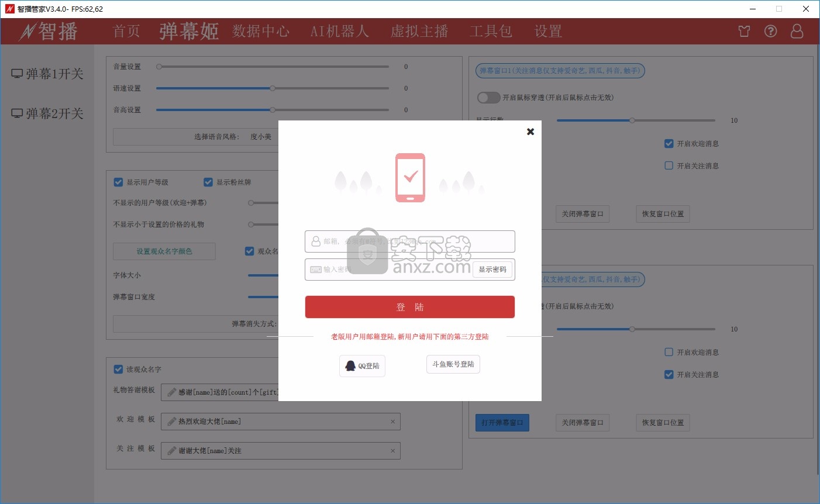Click the app icon in title bar

click(x=9, y=9)
